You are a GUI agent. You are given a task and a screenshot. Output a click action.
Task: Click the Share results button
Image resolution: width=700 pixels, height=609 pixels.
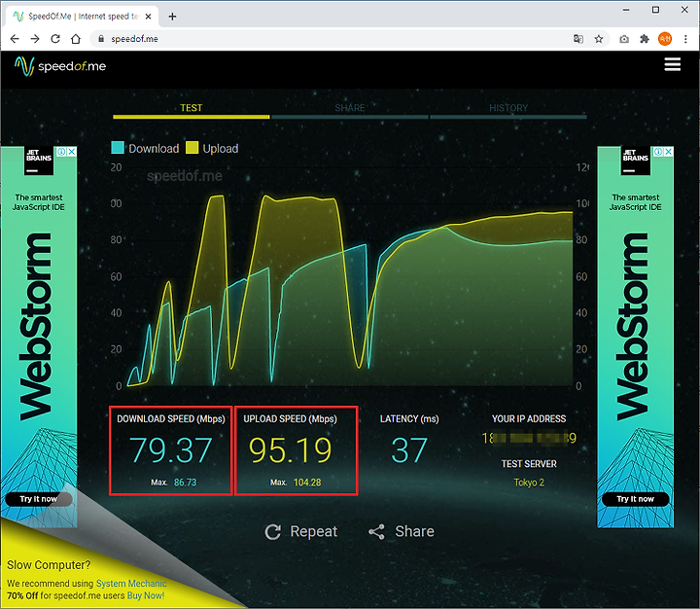coord(401,532)
